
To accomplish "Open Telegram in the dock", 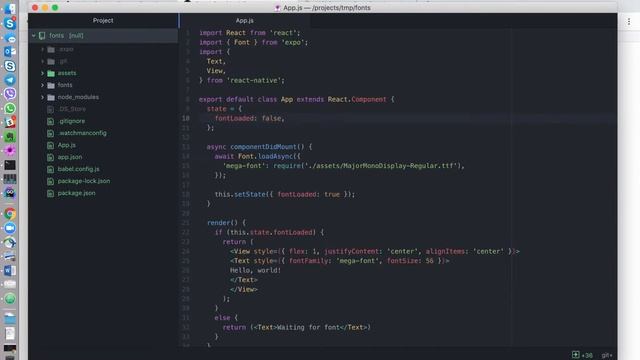I will 10,80.
